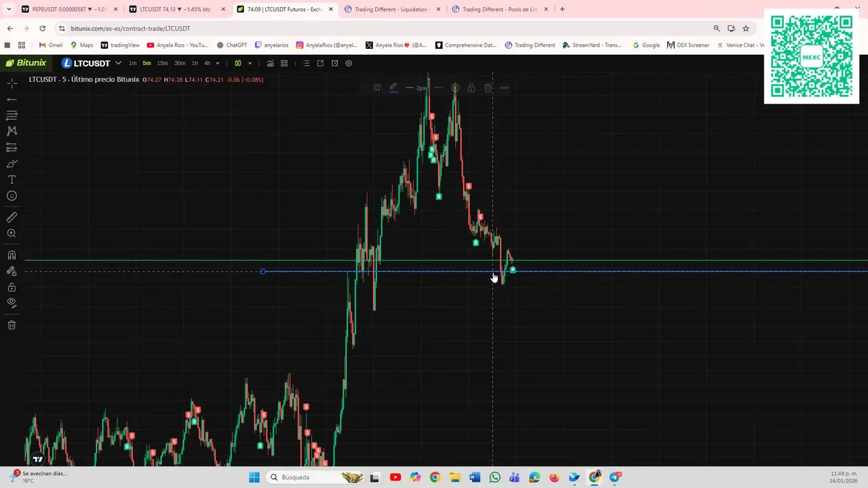Click the alarm clock alert icon
Screen dimensions: 868x488
pos(334,63)
